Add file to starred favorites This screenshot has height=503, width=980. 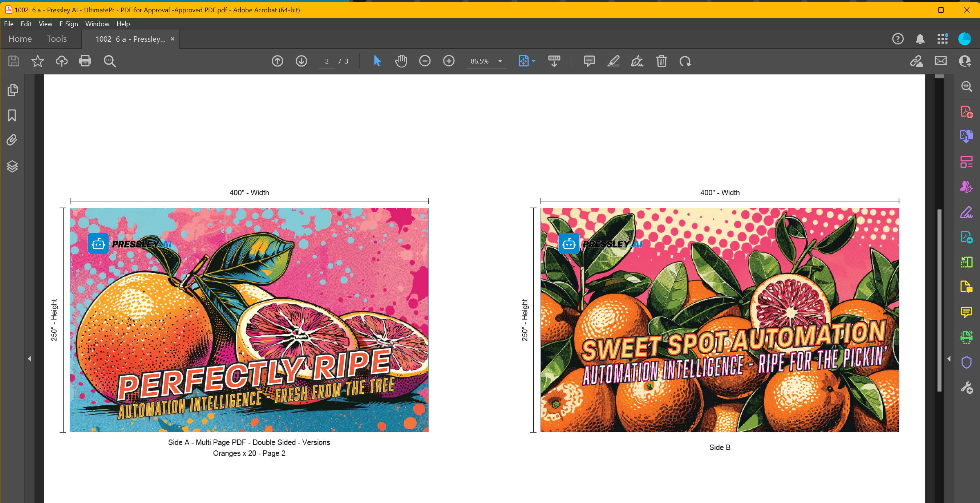pyautogui.click(x=37, y=61)
